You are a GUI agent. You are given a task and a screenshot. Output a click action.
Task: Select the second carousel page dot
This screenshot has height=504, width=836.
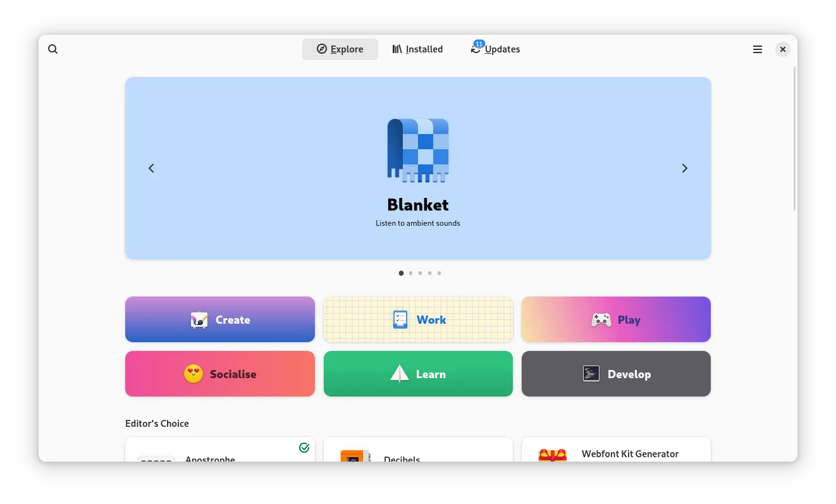(x=410, y=273)
